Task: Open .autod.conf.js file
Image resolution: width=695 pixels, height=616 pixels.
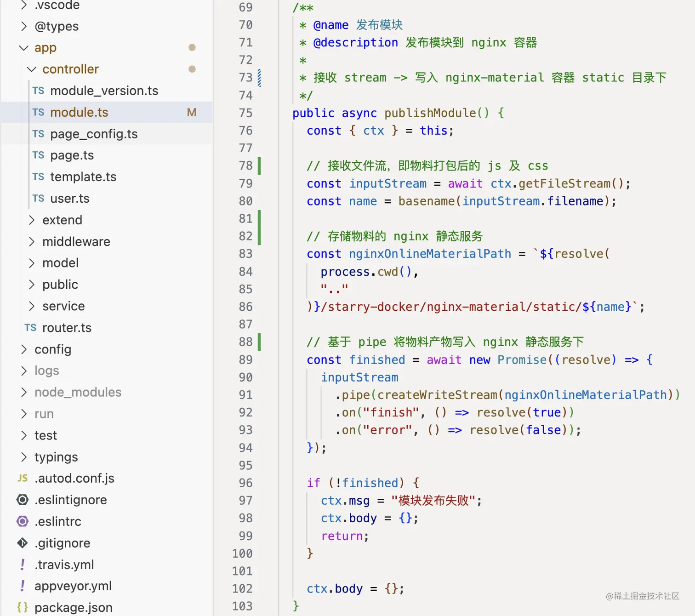Action: (x=74, y=478)
